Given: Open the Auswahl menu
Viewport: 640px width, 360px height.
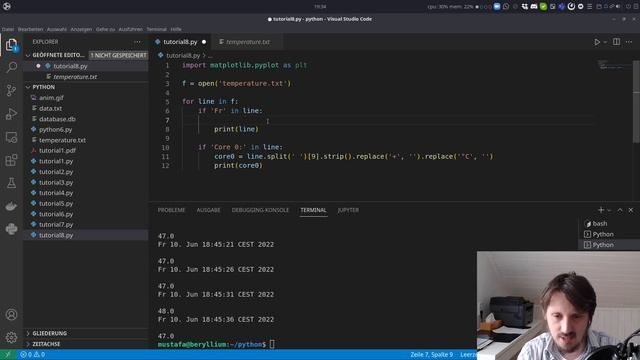Looking at the screenshot, I should [x=57, y=29].
